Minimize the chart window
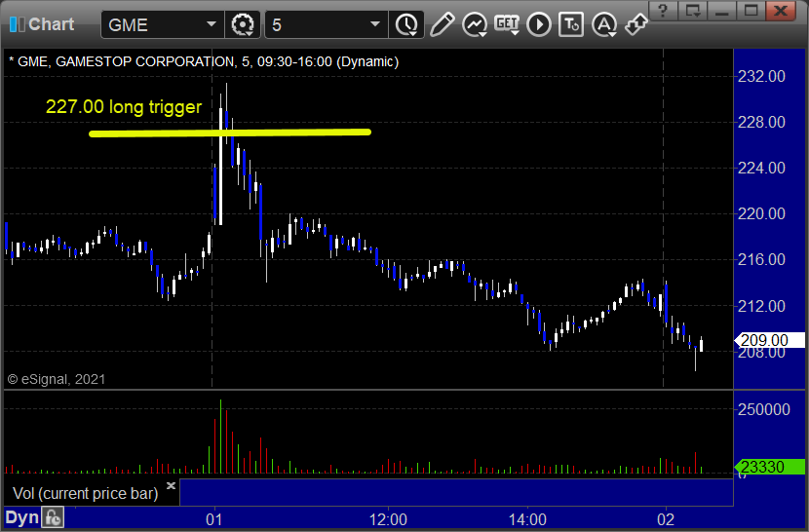The image size is (809, 532). (722, 11)
